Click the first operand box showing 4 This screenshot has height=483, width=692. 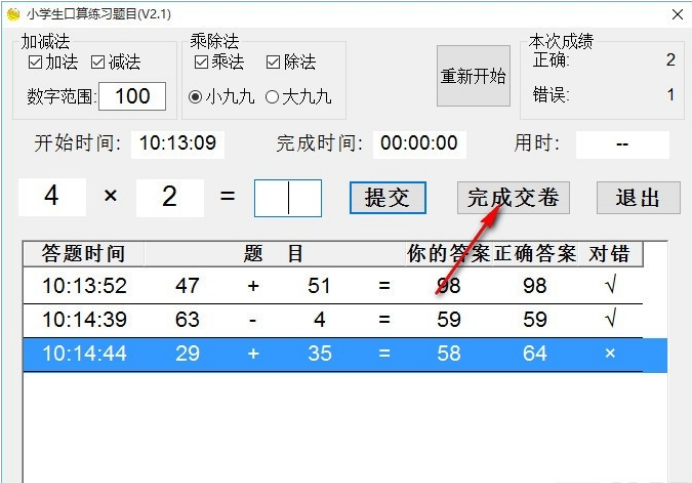[52, 197]
